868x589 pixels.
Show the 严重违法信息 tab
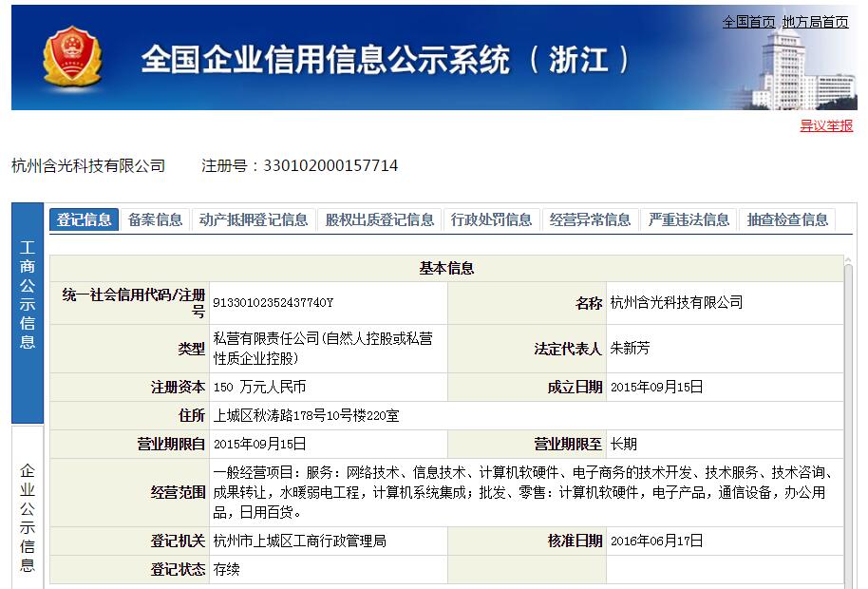pyautogui.click(x=689, y=219)
